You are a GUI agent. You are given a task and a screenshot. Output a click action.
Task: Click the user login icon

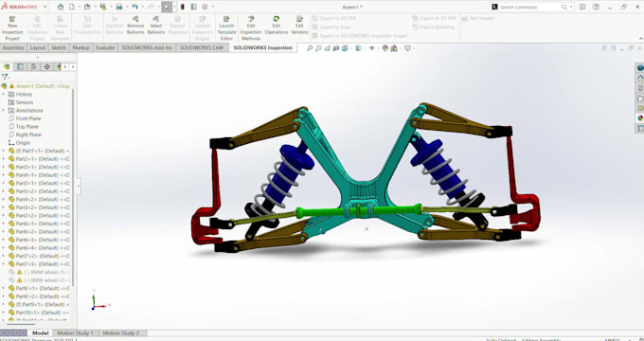582,7
